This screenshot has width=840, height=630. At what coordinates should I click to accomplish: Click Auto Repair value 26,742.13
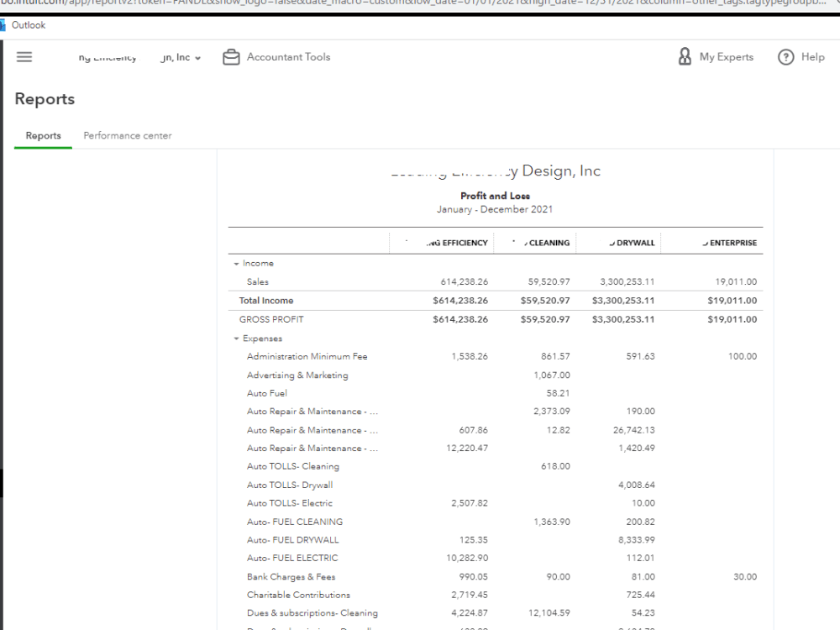tap(633, 430)
